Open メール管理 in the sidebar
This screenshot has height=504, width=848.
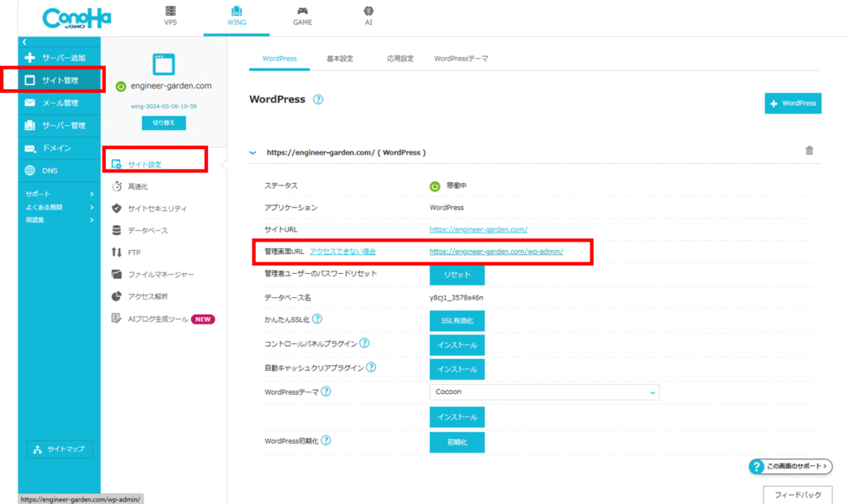59,103
